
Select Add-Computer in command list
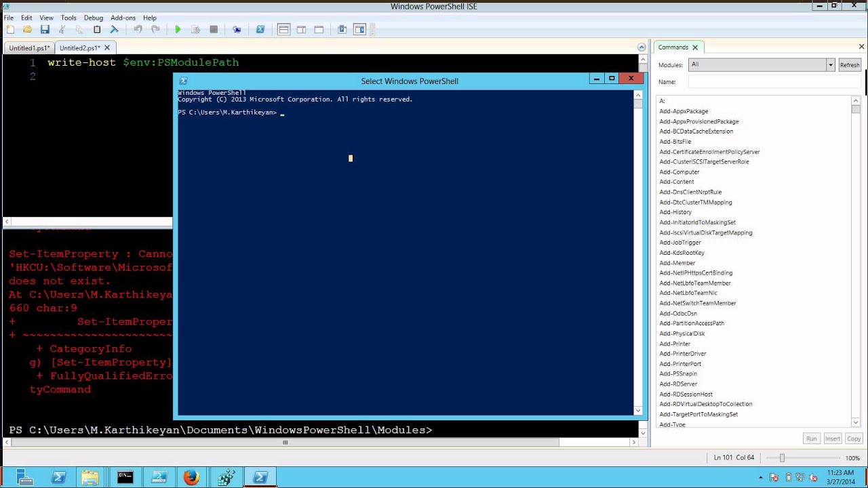(x=679, y=172)
